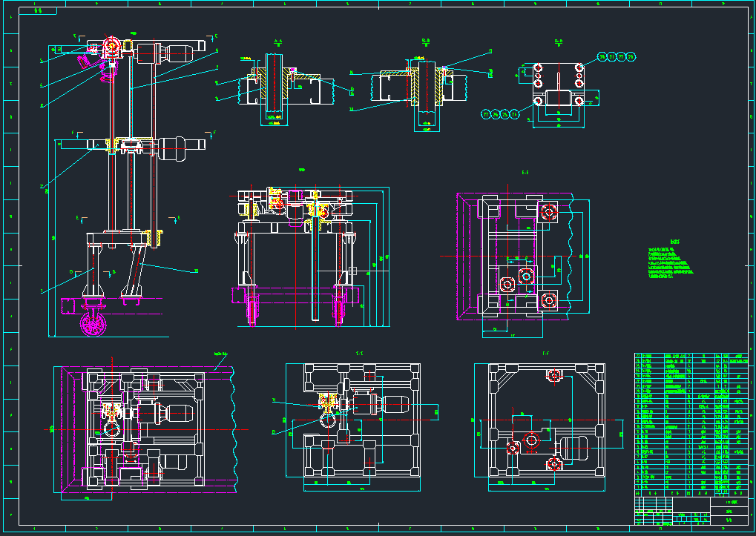Select the B-B section view label
Viewport: 756px width, 536px height.
pos(426,42)
